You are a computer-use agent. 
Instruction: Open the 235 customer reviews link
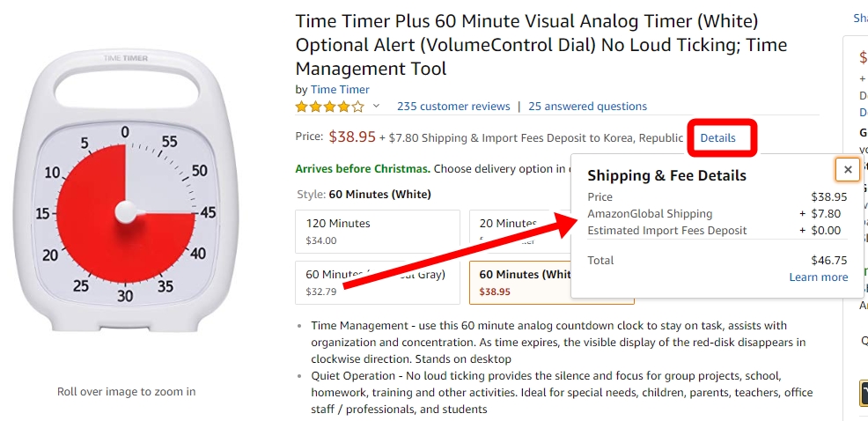pos(453,107)
